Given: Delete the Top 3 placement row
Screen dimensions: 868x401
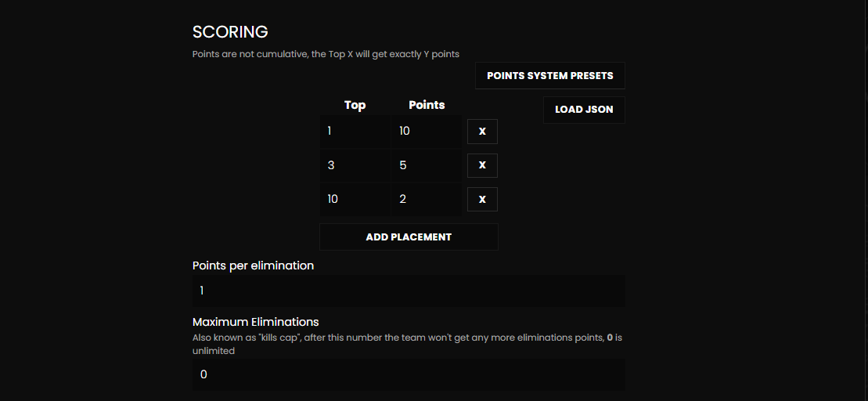Looking at the screenshot, I should coord(482,165).
